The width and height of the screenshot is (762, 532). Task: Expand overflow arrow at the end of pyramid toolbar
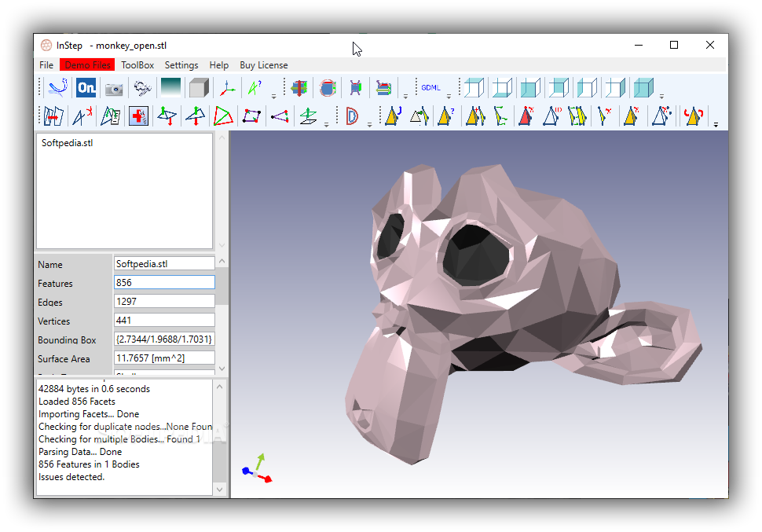tap(716, 125)
